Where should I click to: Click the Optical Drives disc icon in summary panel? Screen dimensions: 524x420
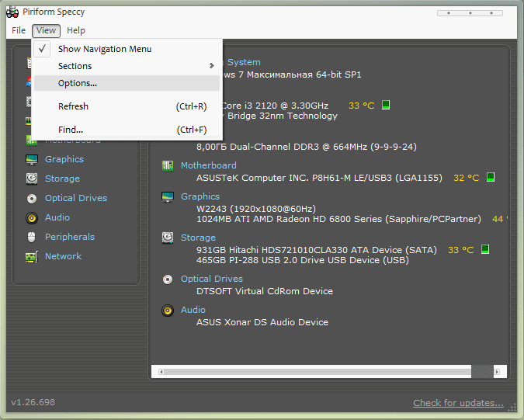point(168,279)
